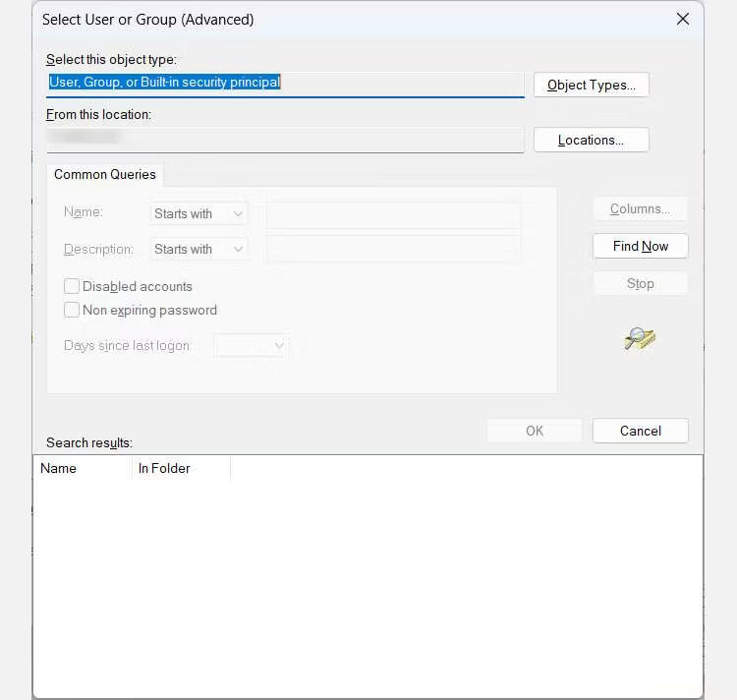Click the OK button
737x700 pixels.
(x=534, y=431)
